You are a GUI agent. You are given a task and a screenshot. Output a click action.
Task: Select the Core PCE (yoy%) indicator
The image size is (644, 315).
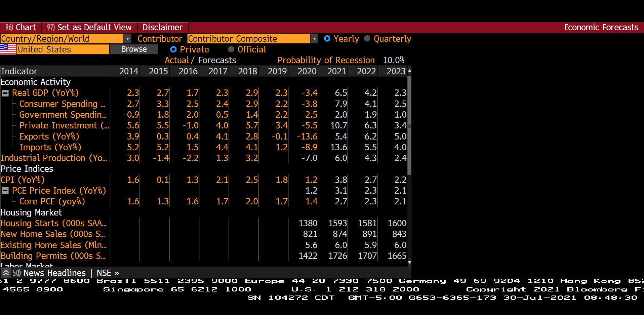click(52, 201)
